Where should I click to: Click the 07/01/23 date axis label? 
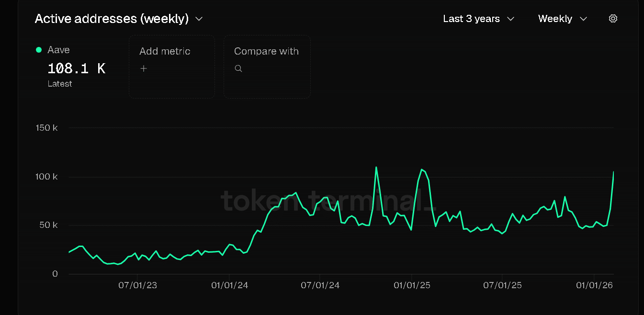click(x=137, y=285)
